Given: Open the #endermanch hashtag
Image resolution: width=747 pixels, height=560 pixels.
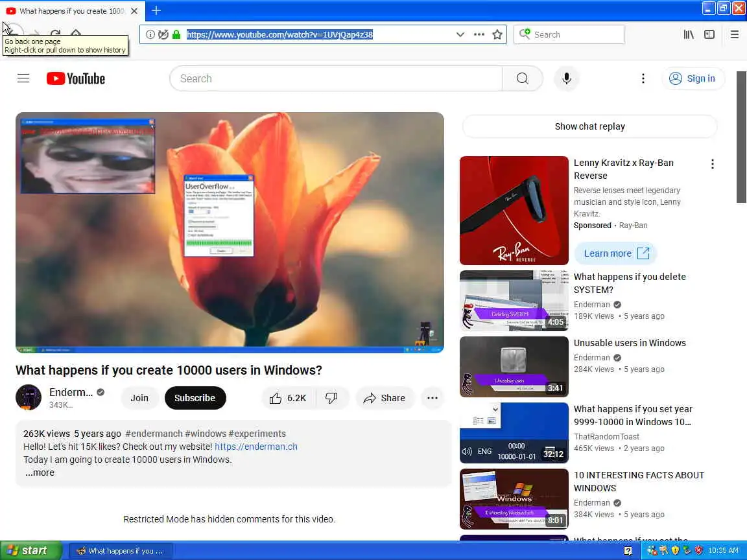Looking at the screenshot, I should pyautogui.click(x=154, y=434).
